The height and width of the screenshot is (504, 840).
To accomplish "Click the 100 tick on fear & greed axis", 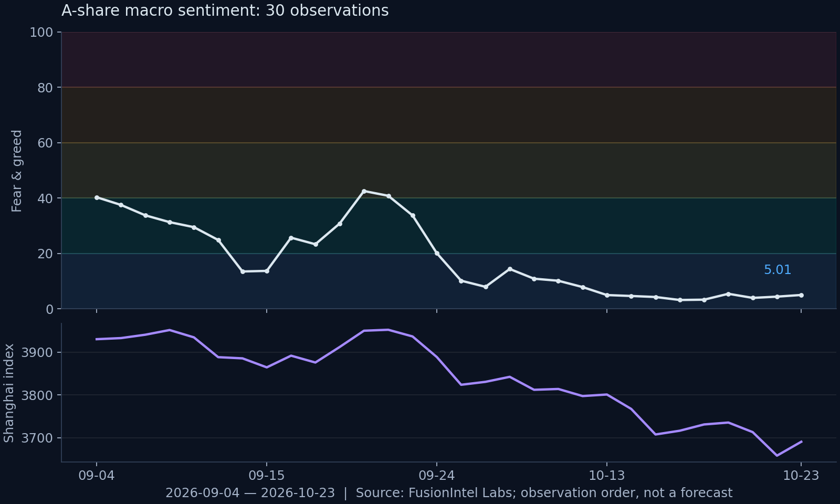I will 41,33.
